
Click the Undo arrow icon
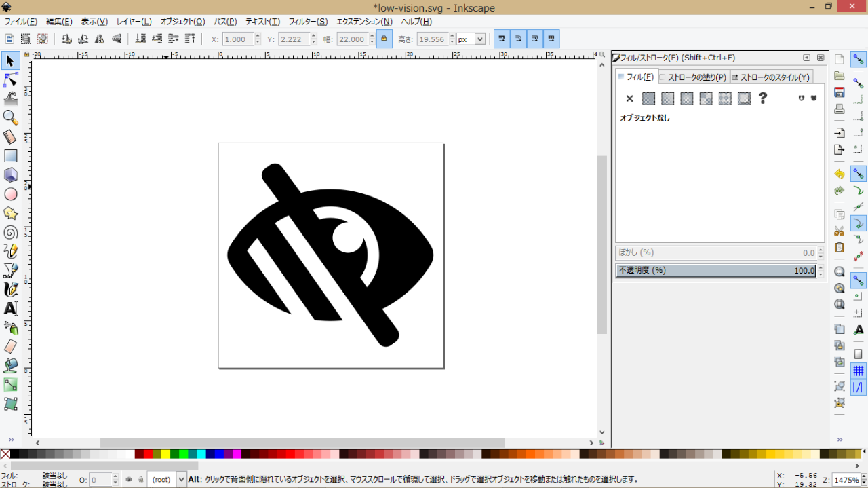point(840,174)
